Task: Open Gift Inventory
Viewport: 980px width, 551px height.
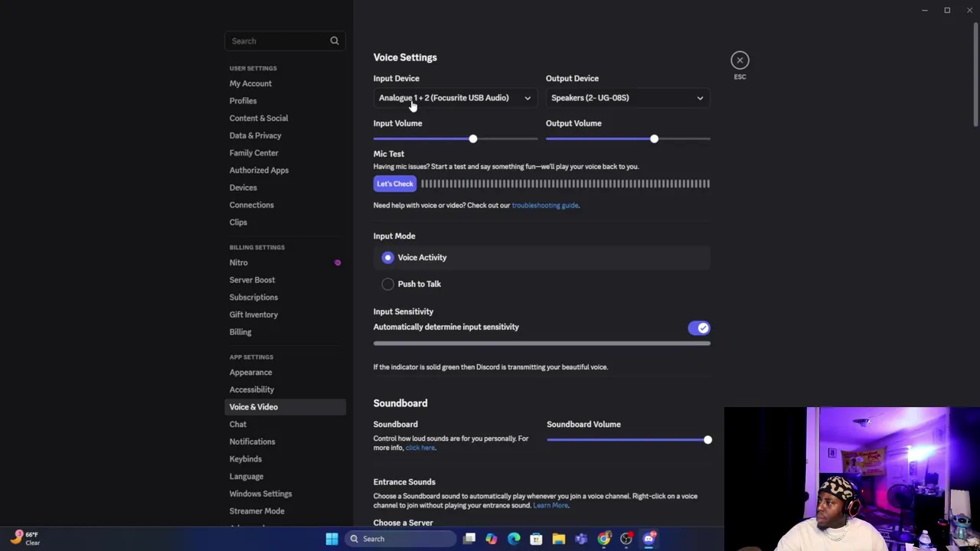Action: (x=253, y=315)
